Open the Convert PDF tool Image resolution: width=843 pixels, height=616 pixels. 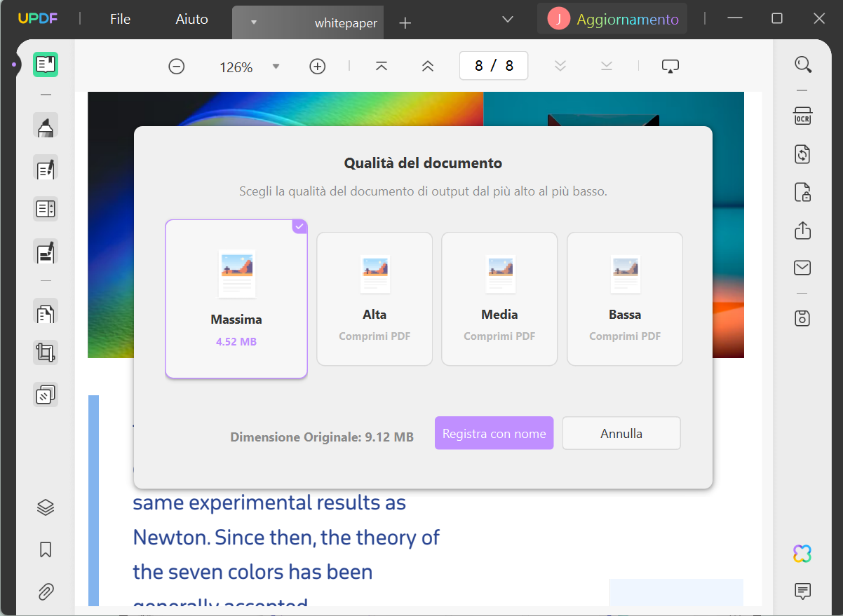click(x=802, y=154)
